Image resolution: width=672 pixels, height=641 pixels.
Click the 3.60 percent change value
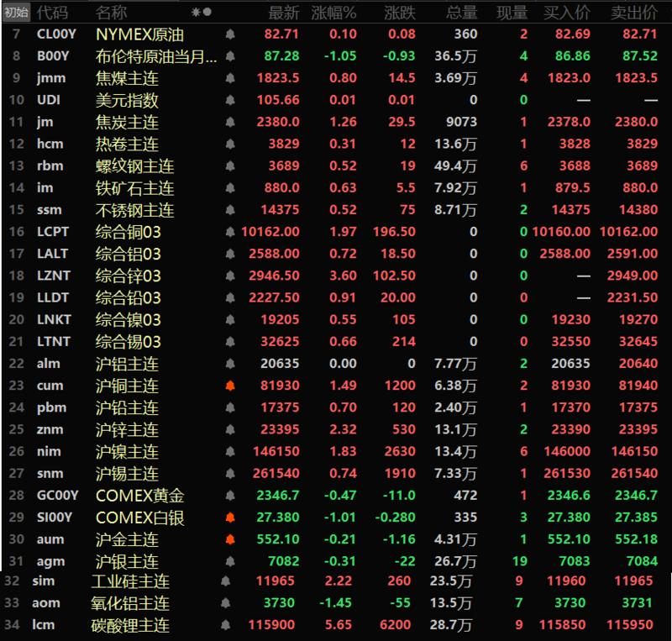(x=343, y=276)
